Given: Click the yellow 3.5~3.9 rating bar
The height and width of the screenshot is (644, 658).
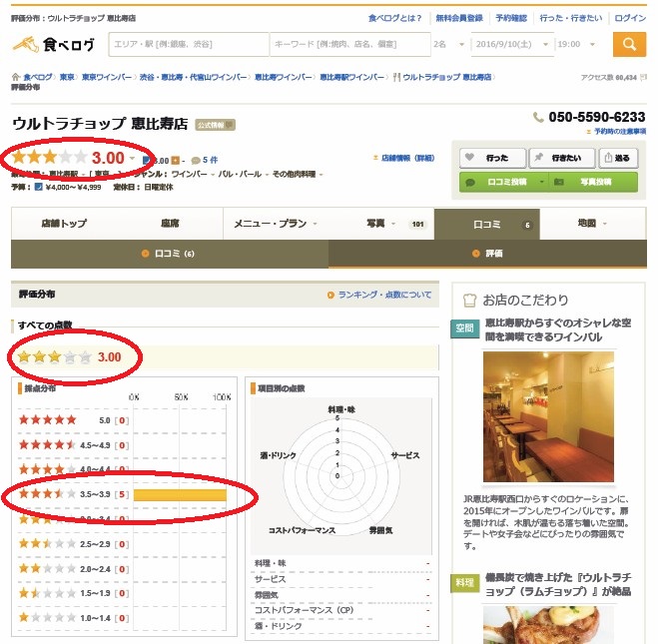Looking at the screenshot, I should point(180,495).
